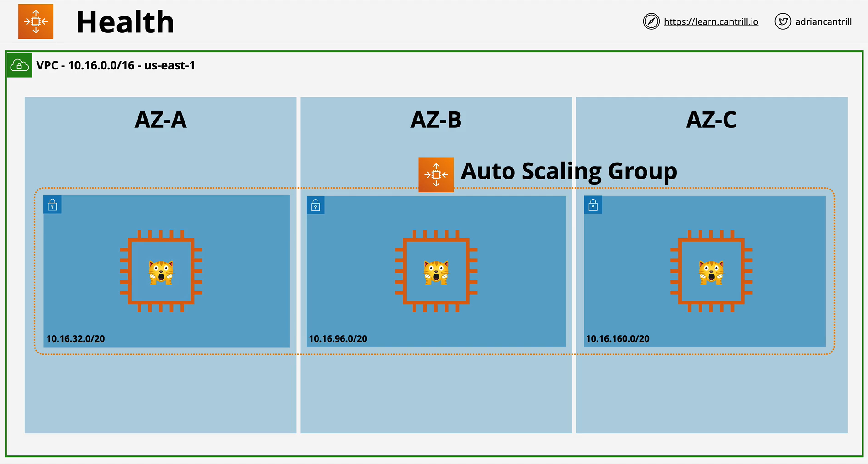Click the AZ-C heading
The image size is (868, 464).
(x=711, y=120)
